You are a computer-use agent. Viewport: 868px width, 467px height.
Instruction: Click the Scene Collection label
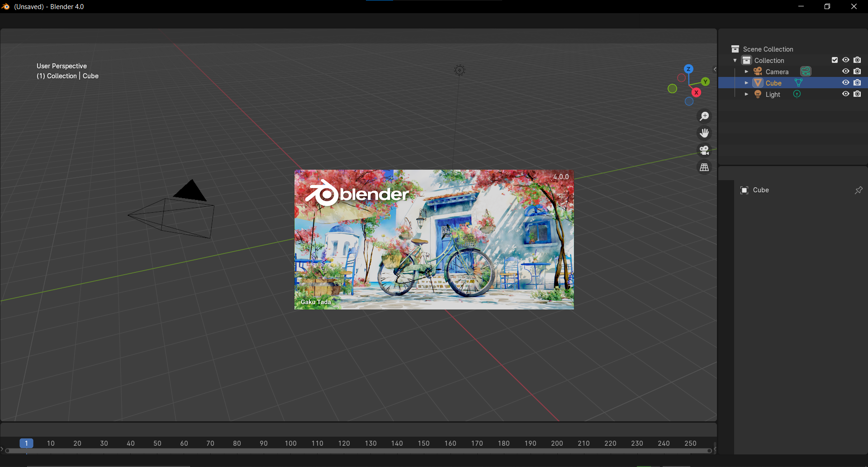point(768,49)
